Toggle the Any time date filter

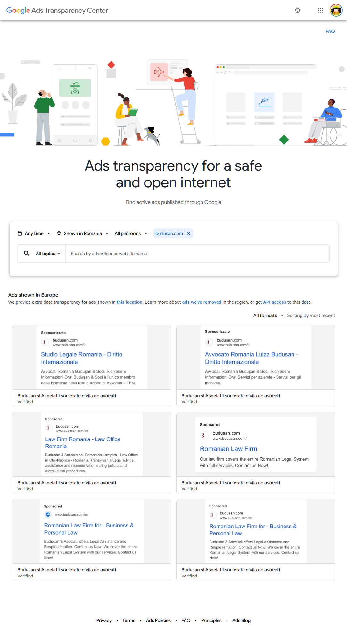click(35, 233)
